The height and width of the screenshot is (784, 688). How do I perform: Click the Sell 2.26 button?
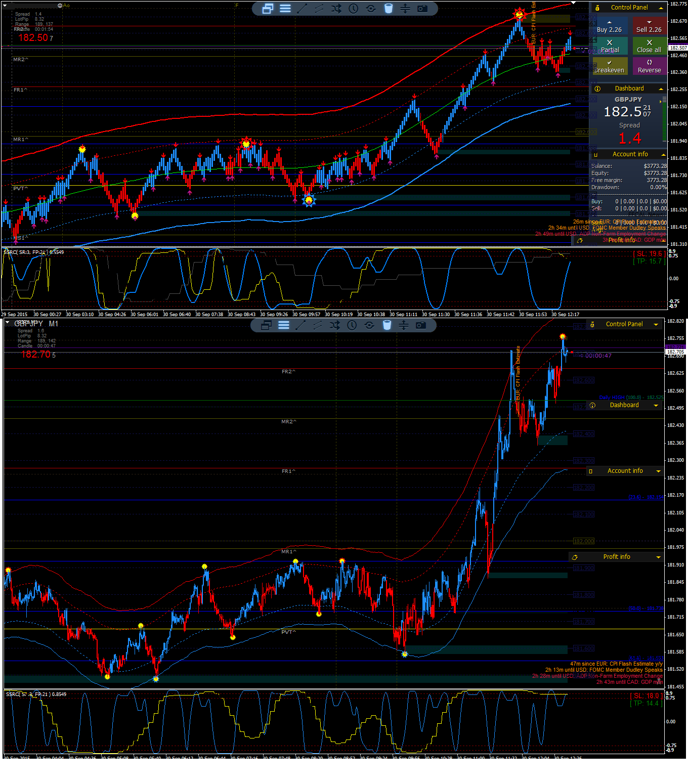(x=649, y=26)
